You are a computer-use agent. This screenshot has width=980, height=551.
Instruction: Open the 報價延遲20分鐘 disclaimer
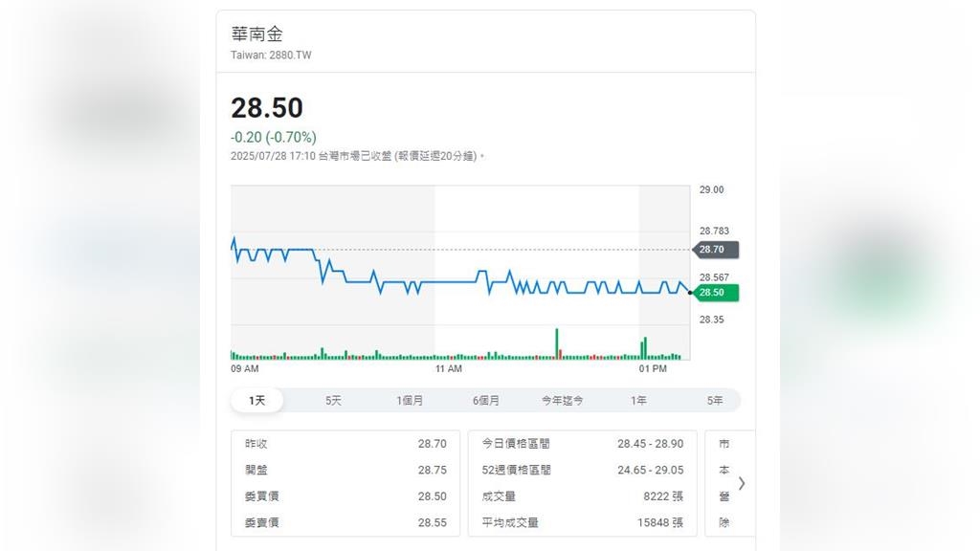435,156
